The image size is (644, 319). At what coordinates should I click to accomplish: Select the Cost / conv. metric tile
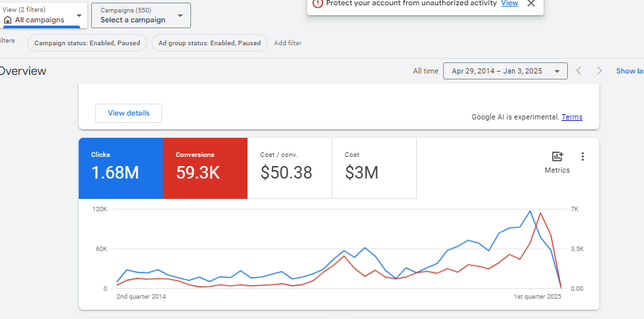[x=290, y=168]
